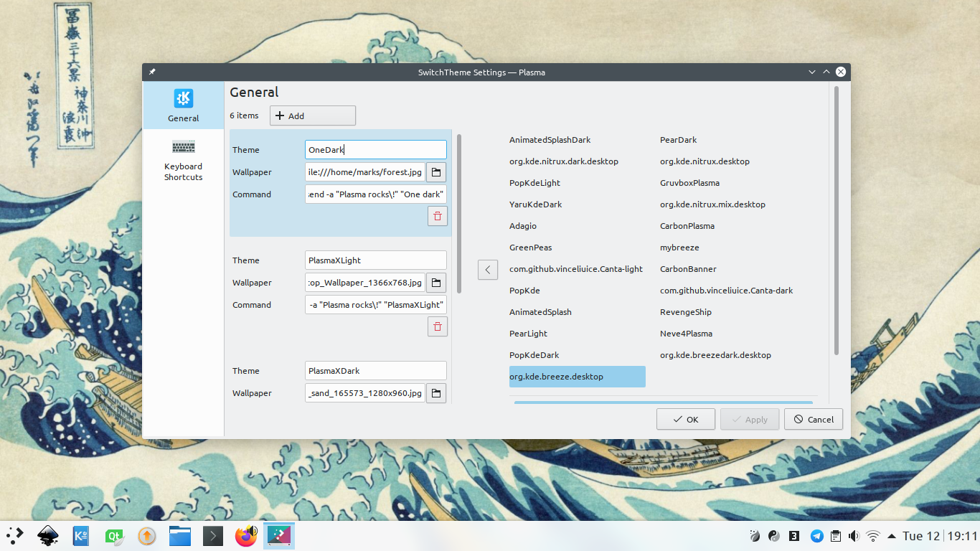This screenshot has height=551, width=980.
Task: Select PopKdeLight theme
Action: [x=534, y=183]
